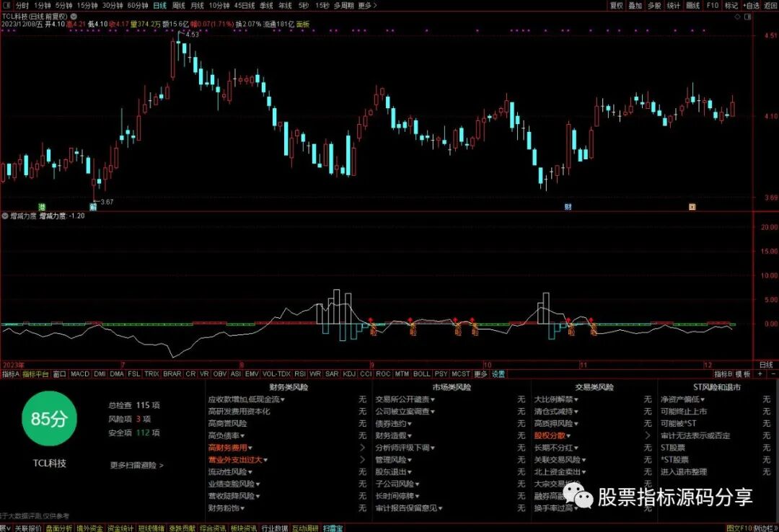Switch to the 资金统计 bottom tab
779x532 pixels.
(120, 528)
